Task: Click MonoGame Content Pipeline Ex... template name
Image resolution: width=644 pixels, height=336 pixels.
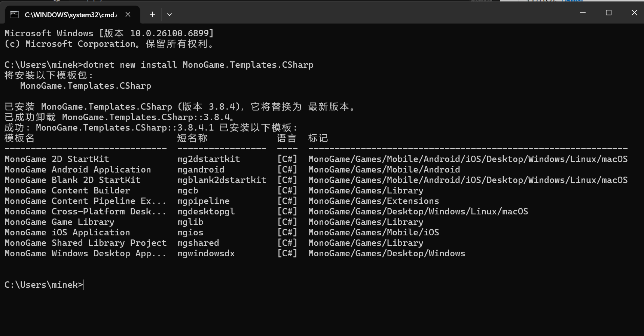Action: 85,201
